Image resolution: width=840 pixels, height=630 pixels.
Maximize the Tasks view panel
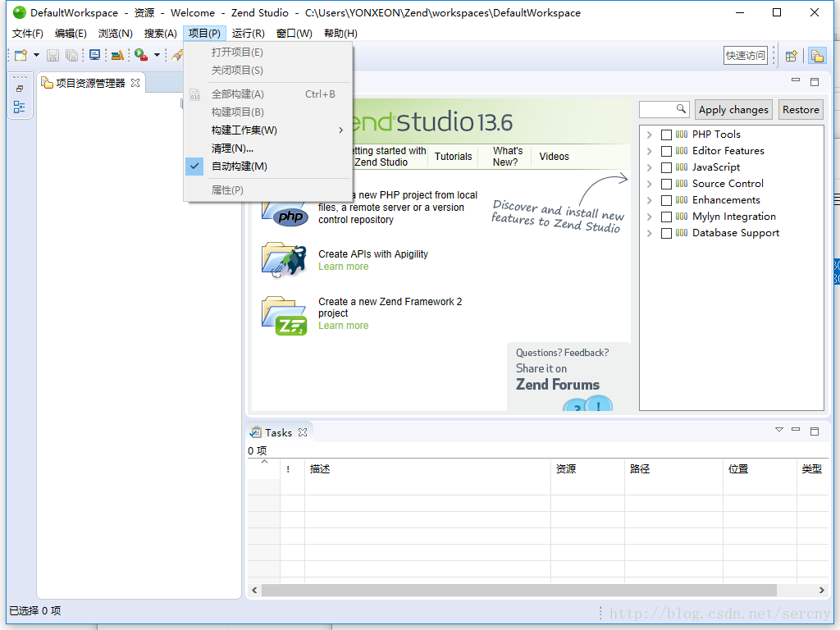pos(815,431)
